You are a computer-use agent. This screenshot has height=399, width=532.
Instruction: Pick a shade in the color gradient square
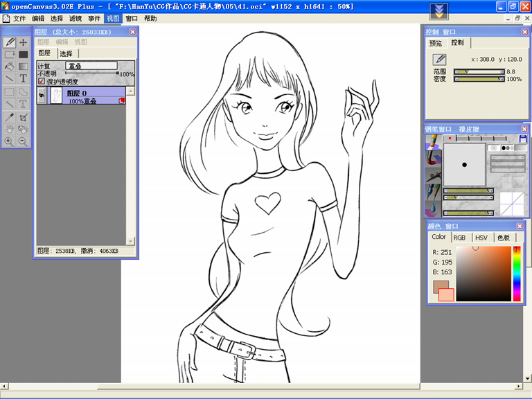(x=484, y=274)
